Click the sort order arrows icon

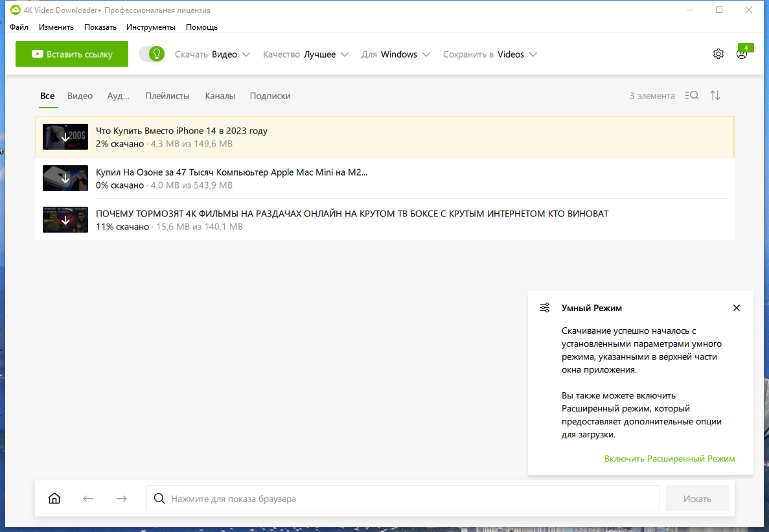(x=715, y=96)
